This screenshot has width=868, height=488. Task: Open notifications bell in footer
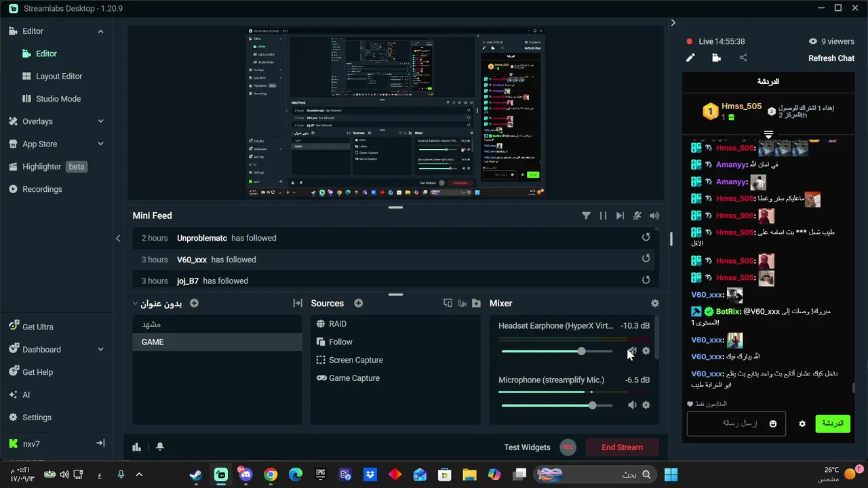tap(160, 447)
